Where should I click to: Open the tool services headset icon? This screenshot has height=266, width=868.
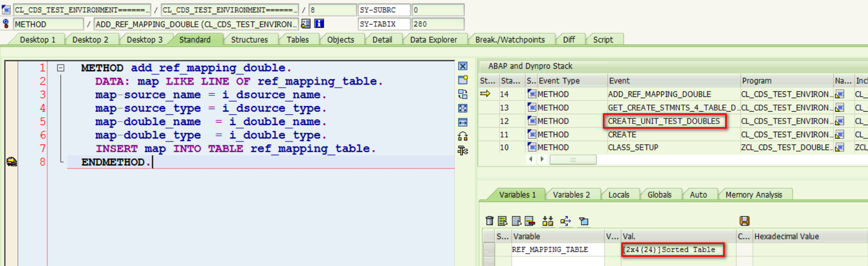tap(463, 136)
